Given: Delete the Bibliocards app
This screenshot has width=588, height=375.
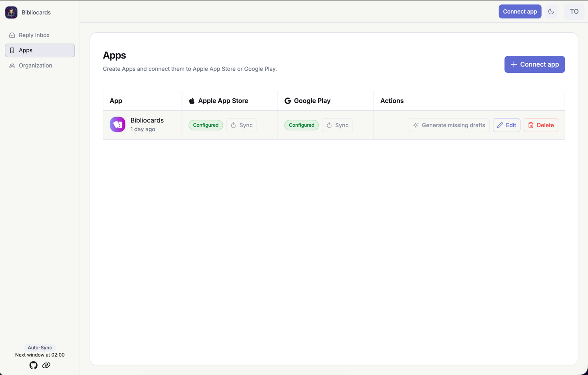Looking at the screenshot, I should click(x=541, y=125).
